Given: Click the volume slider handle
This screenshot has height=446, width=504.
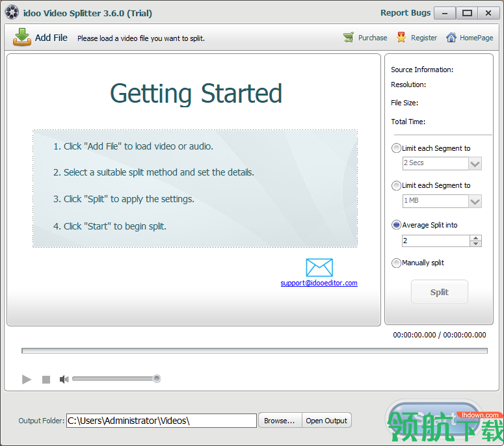Looking at the screenshot, I should pyautogui.click(x=157, y=379).
